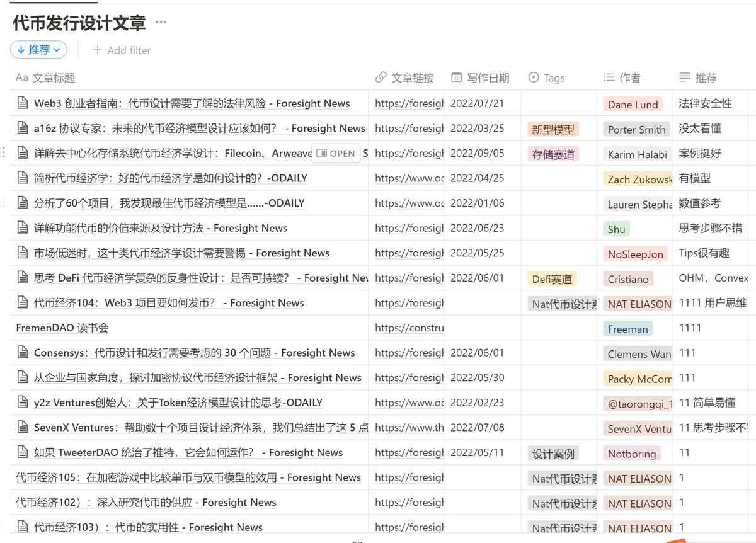Open a16z 协议专家 article title

200,129
